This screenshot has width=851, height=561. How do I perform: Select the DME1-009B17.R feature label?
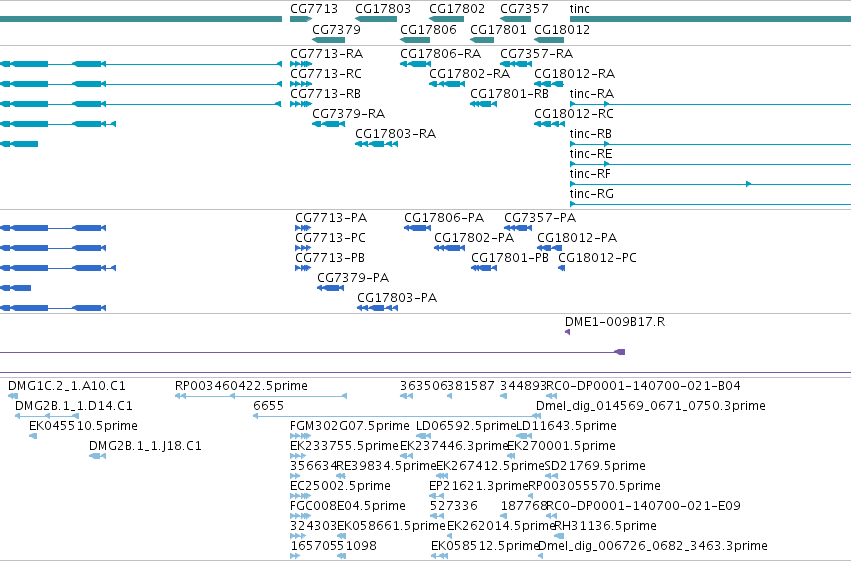coord(615,322)
